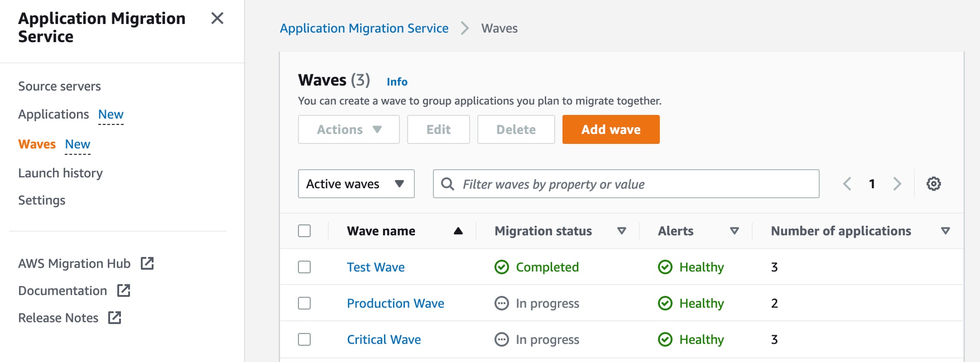Focus the Filter waves by property field
The width and height of the screenshot is (980, 362).
click(626, 184)
